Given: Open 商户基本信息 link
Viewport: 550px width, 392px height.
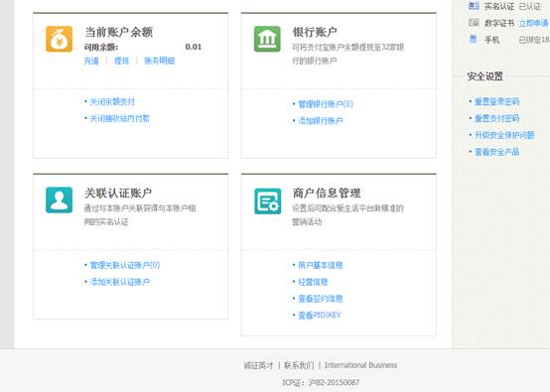Looking at the screenshot, I should pyautogui.click(x=321, y=265).
